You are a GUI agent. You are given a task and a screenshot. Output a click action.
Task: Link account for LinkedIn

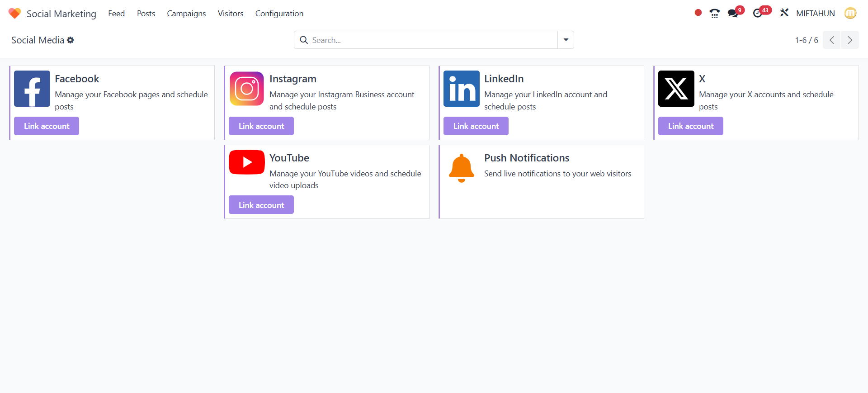pyautogui.click(x=476, y=126)
